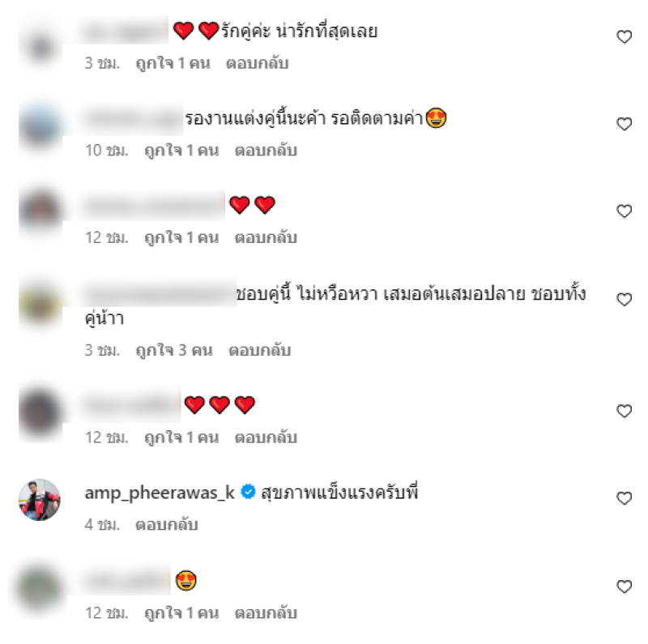Click the '4 ชม.' timestamp

102,525
